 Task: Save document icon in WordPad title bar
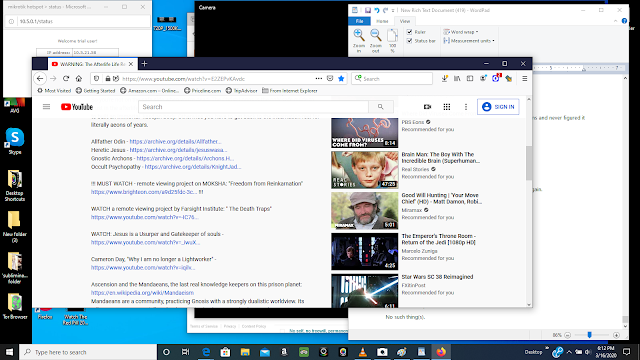tap(368, 10)
